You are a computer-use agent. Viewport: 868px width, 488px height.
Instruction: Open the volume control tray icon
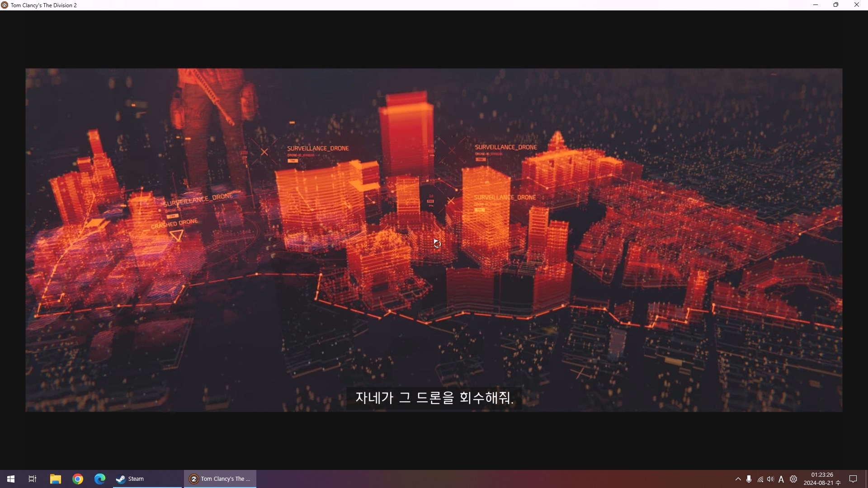pos(771,479)
